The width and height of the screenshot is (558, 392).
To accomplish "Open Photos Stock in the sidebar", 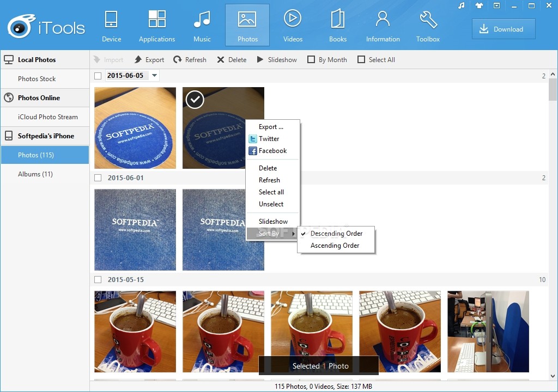I will [x=45, y=79].
